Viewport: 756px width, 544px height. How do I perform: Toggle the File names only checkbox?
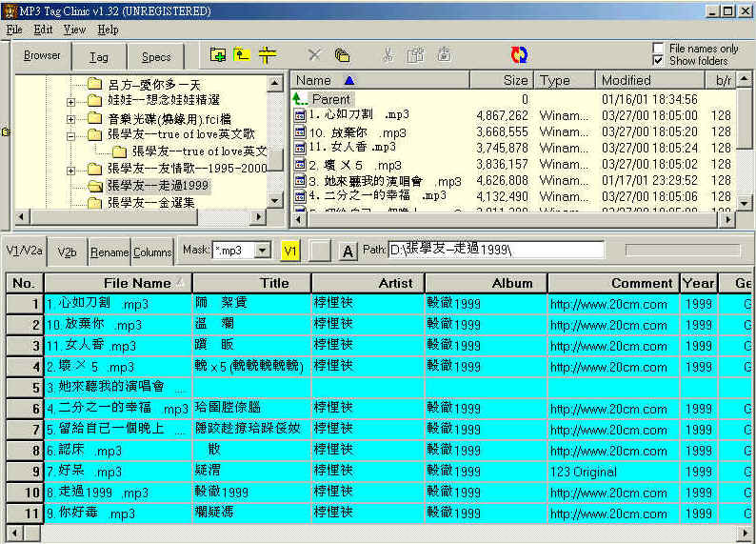[658, 48]
